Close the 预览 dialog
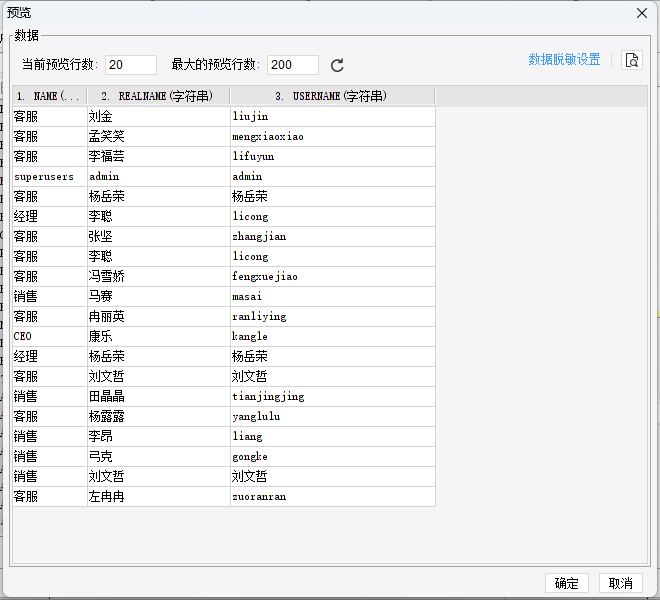This screenshot has height=600, width=660. pos(642,13)
